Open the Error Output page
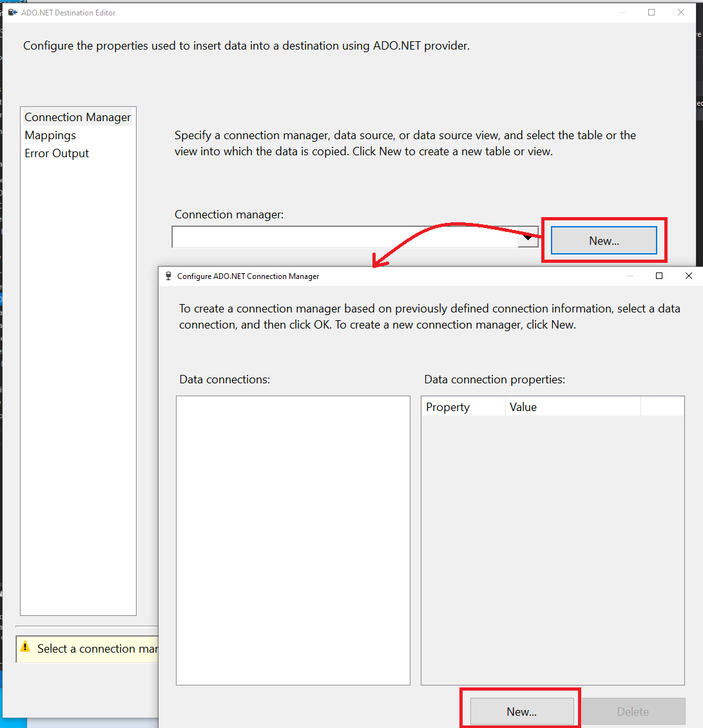 57,153
